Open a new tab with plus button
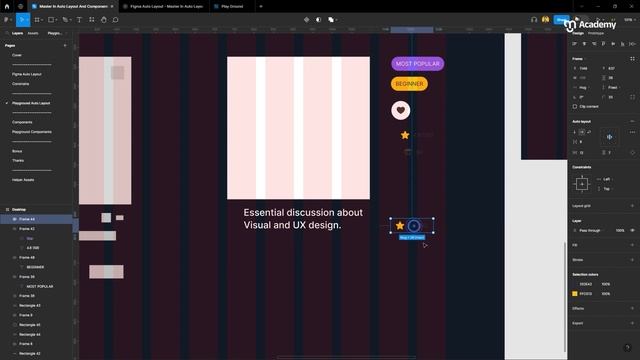Screen dimensions: 640x360 [x=261, y=7]
